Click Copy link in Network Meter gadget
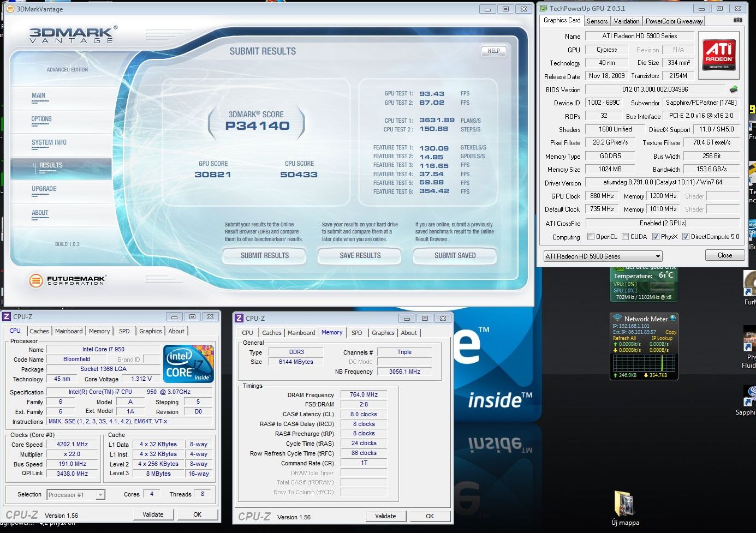Screen dimensions: 756x533 point(671,332)
